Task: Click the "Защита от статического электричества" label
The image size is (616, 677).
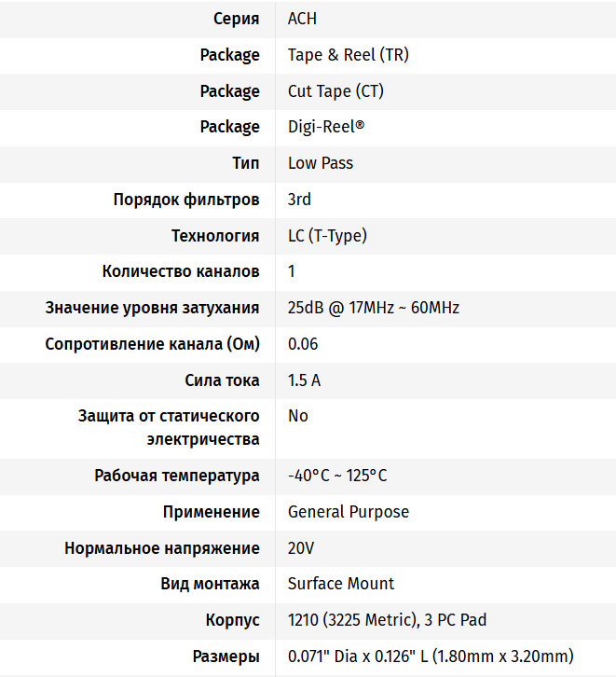Action: (x=169, y=427)
